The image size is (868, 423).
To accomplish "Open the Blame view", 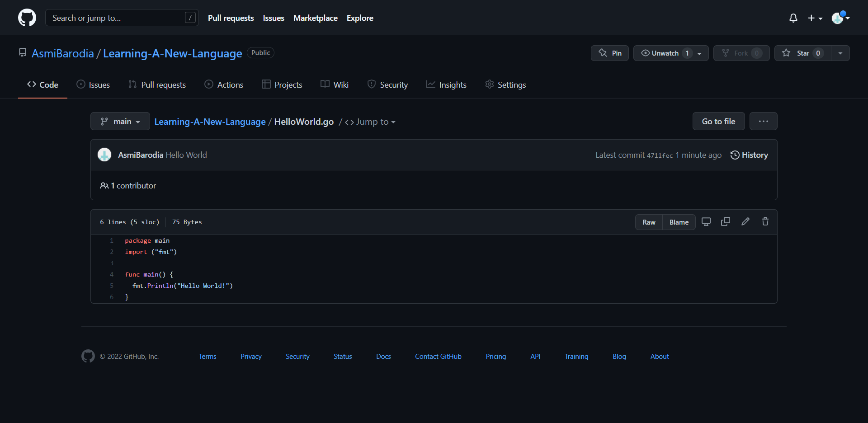I will [679, 222].
